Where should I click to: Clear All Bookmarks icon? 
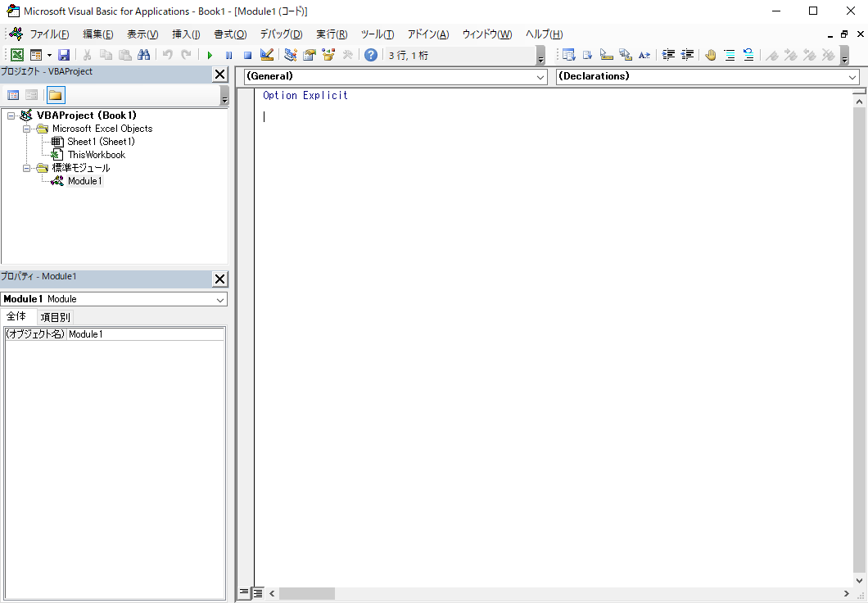click(828, 55)
